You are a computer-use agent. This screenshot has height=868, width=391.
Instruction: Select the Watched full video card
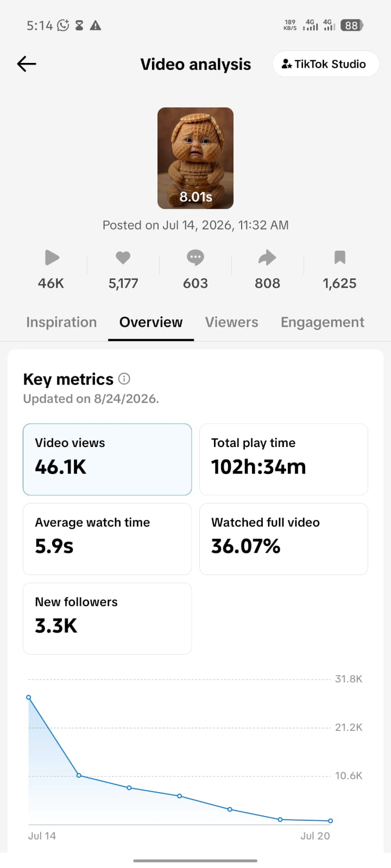point(284,539)
